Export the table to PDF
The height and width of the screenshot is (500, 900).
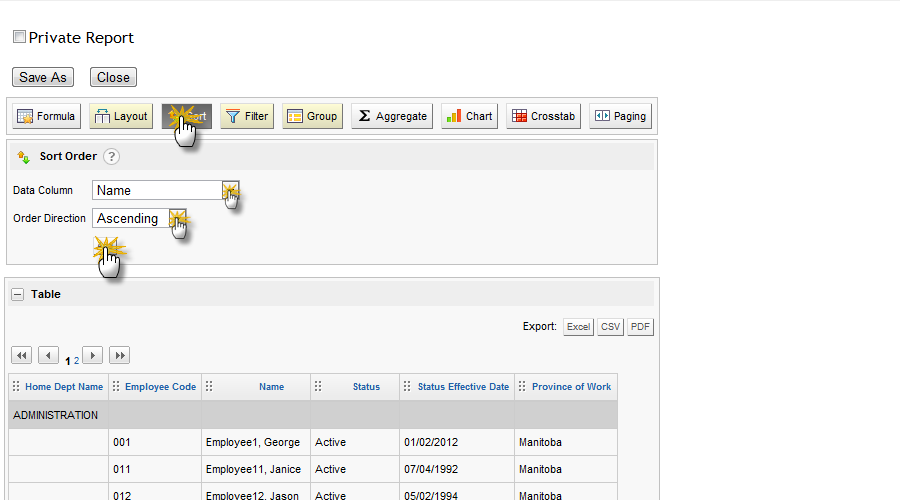pos(640,327)
